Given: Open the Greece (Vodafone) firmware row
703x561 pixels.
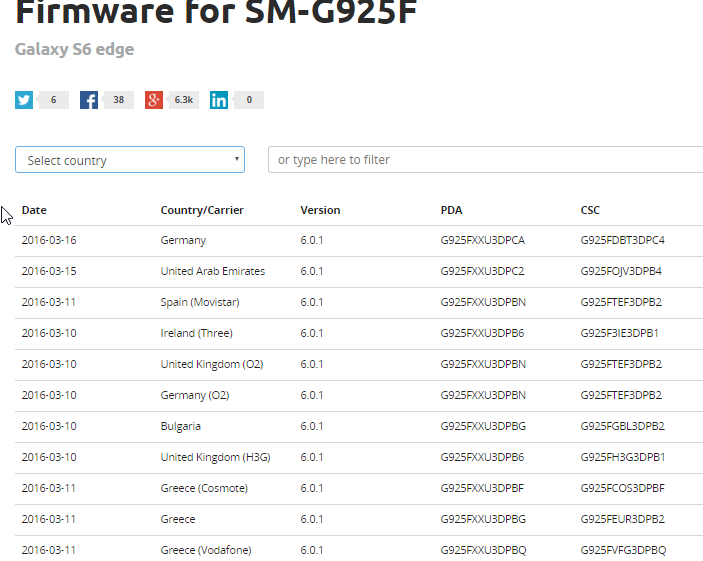Looking at the screenshot, I should coord(359,549).
